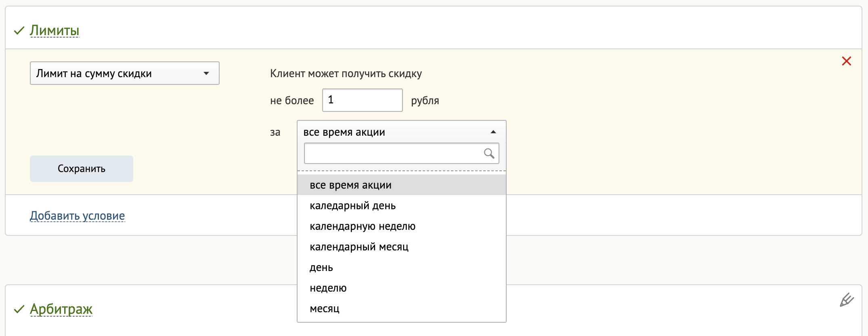Click the Добавить условие link
This screenshot has height=336, width=868.
78,216
